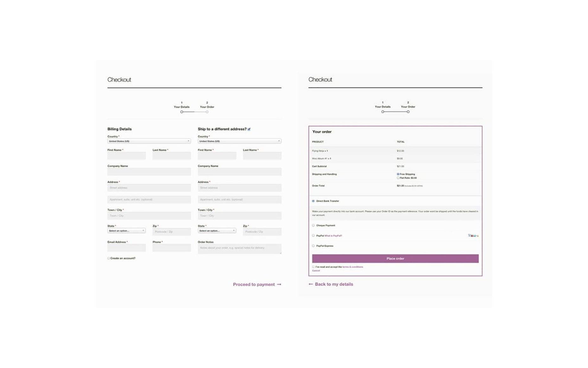Focus billing Town / City field
The image size is (588, 368).
click(x=149, y=216)
